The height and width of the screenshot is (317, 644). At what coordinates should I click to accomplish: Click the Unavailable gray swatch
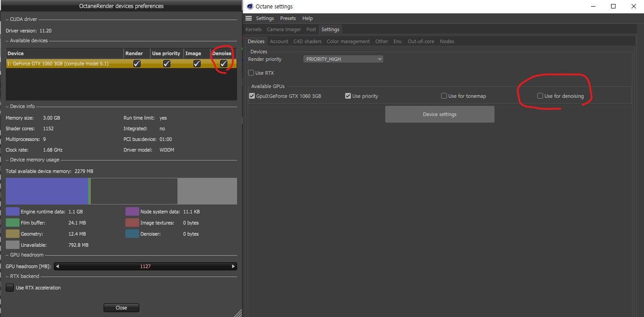tap(13, 245)
